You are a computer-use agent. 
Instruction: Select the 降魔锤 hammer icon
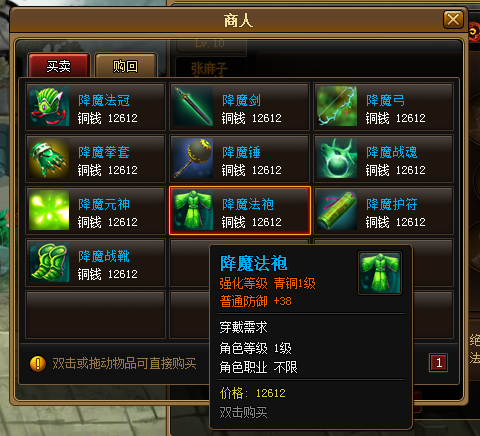point(193,158)
